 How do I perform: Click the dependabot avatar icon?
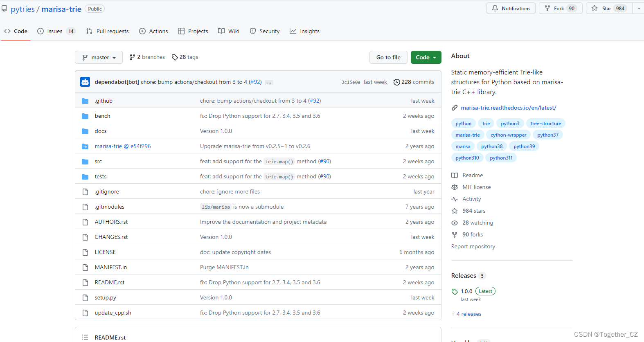coord(85,82)
